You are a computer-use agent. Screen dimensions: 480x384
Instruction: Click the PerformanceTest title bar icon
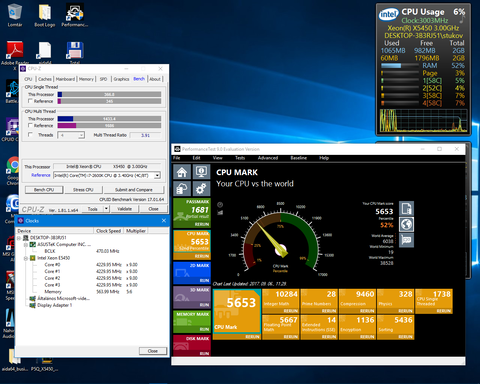click(177, 149)
